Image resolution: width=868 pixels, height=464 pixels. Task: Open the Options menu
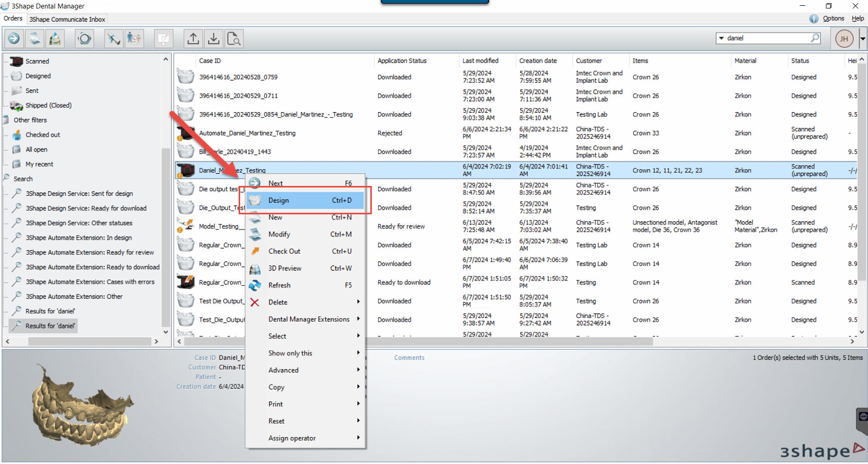[833, 18]
